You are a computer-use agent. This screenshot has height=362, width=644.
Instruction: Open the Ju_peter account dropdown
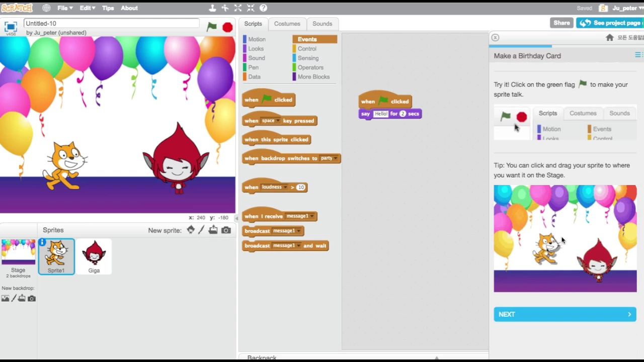click(627, 8)
